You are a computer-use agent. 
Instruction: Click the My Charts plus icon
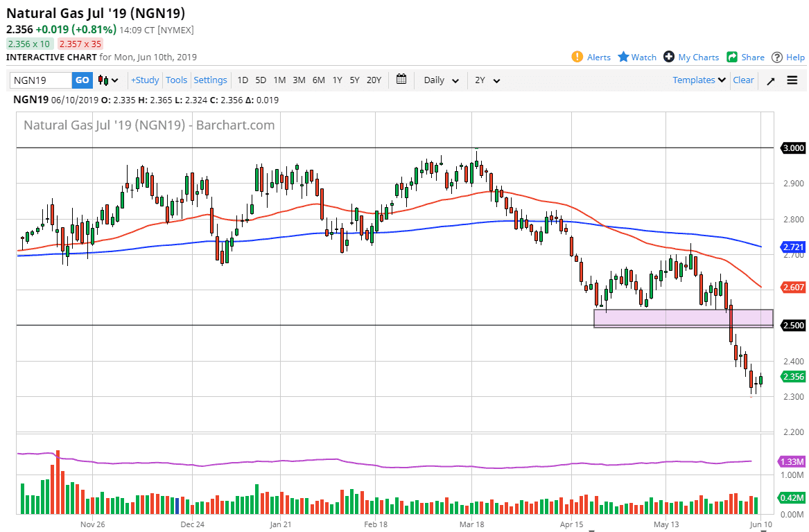pos(669,57)
